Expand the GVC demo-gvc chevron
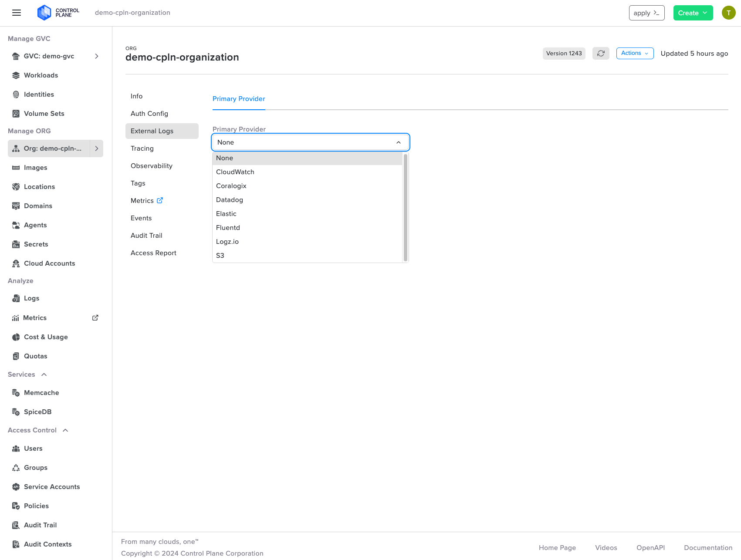 [x=97, y=56]
